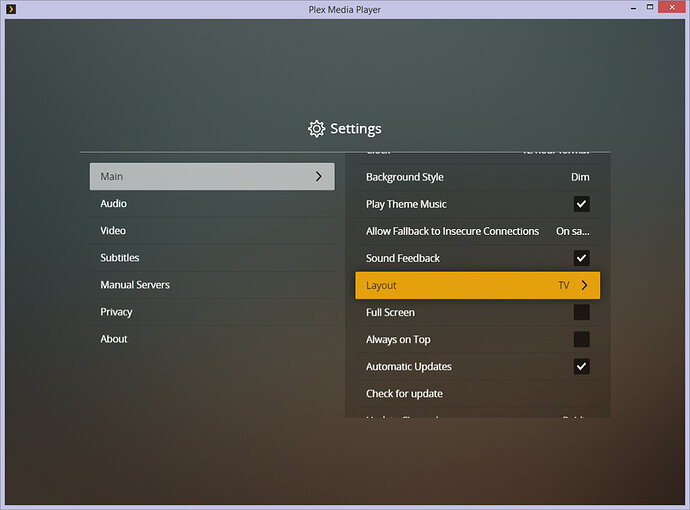Click the Settings gear icon
This screenshot has height=510, width=690.
tap(316, 129)
